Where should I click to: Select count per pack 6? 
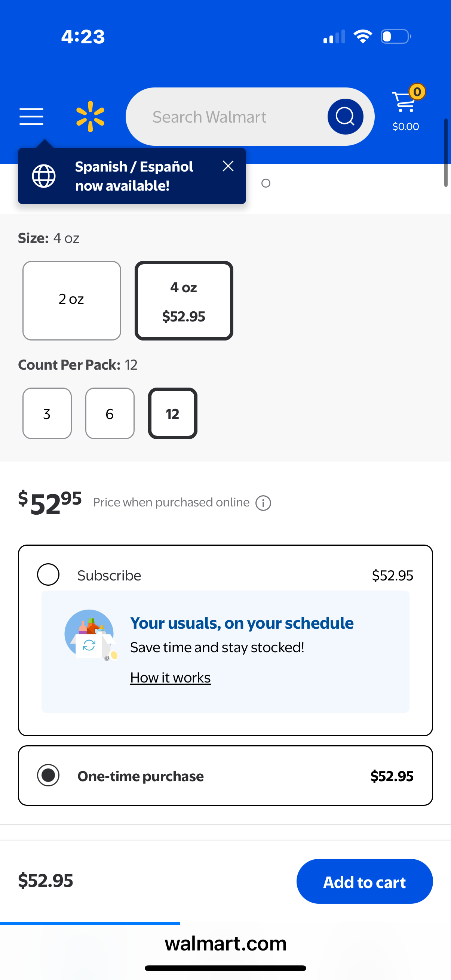pyautogui.click(x=110, y=413)
